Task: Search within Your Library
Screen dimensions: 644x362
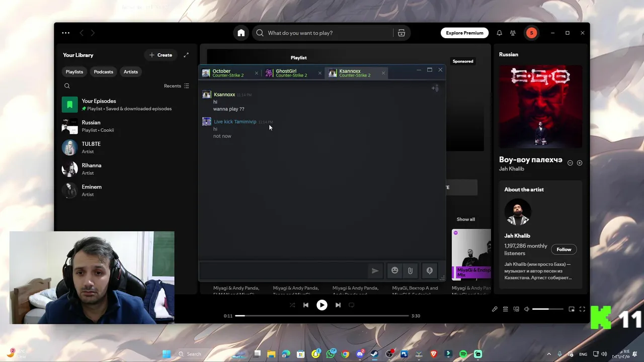Action: coord(67,86)
